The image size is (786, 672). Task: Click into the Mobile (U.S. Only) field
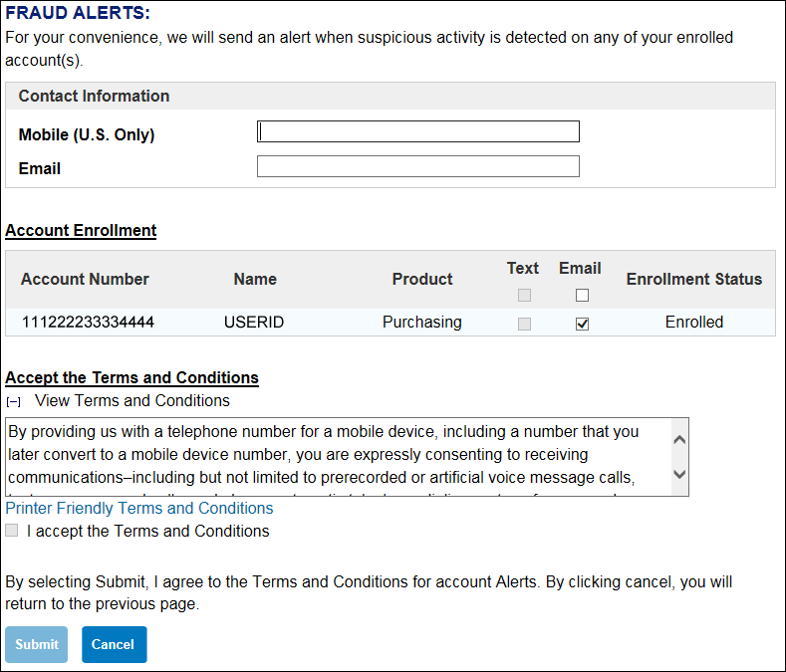(418, 131)
